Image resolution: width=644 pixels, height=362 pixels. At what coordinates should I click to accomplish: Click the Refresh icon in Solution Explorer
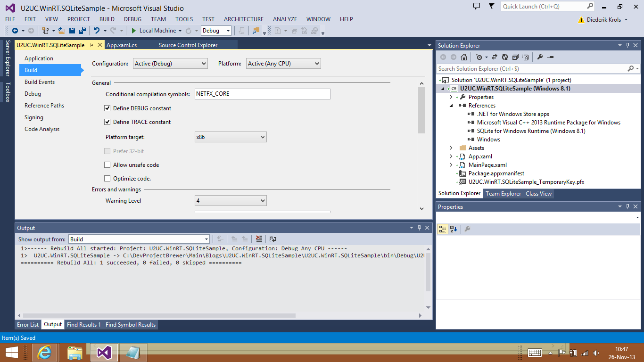[x=505, y=57]
